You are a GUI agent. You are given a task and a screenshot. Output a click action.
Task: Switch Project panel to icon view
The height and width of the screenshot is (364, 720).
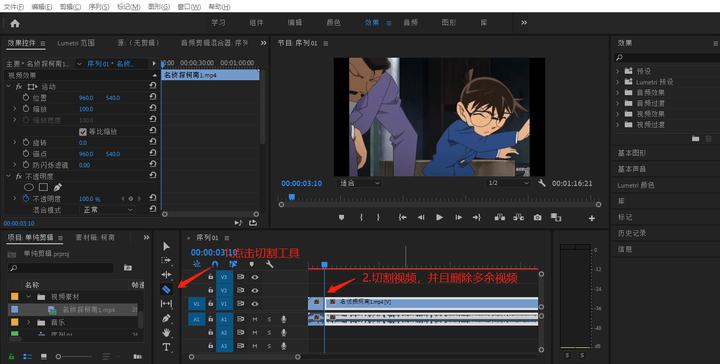(x=44, y=357)
